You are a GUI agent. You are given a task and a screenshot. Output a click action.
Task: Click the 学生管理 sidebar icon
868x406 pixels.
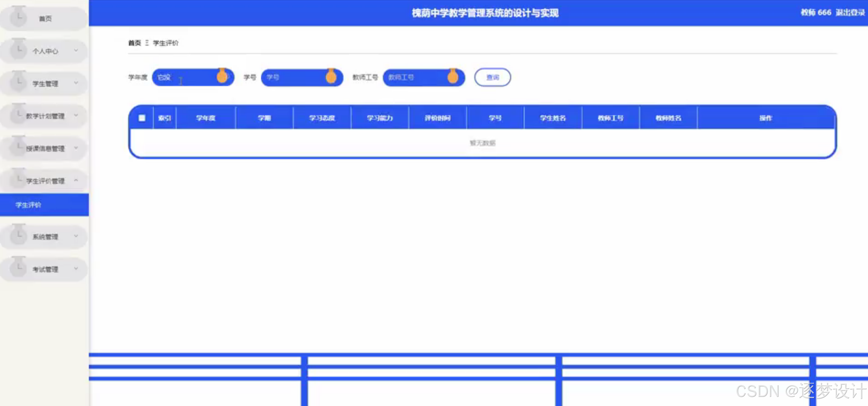click(19, 82)
